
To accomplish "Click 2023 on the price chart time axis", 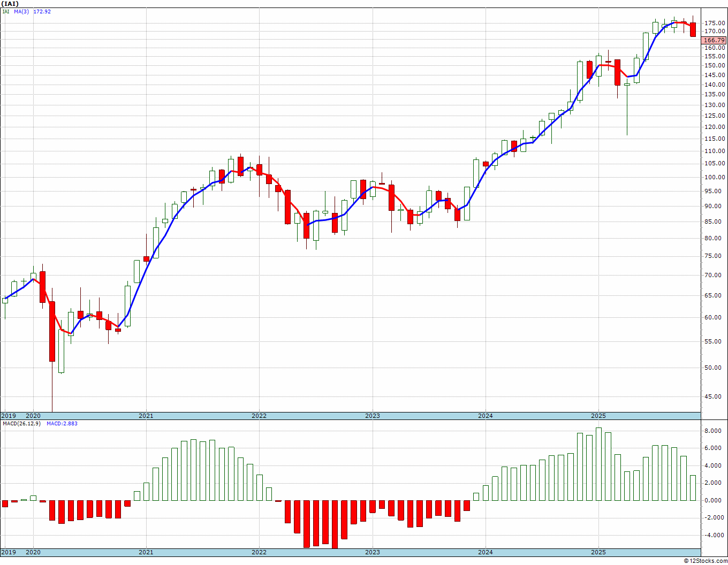I will pyautogui.click(x=373, y=416).
